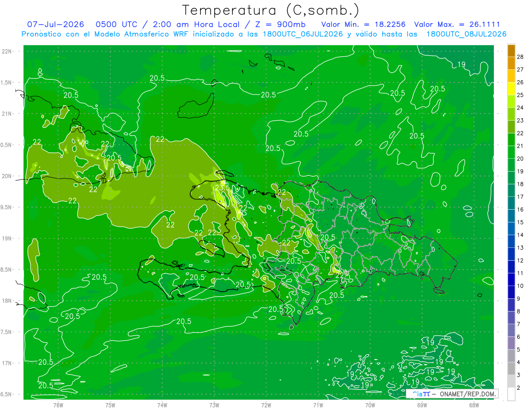Click latitude axis label "8.5N"

[7, 270]
